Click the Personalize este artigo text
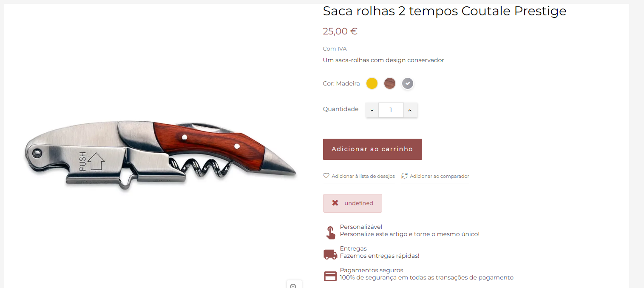The height and width of the screenshot is (288, 644). [410, 234]
